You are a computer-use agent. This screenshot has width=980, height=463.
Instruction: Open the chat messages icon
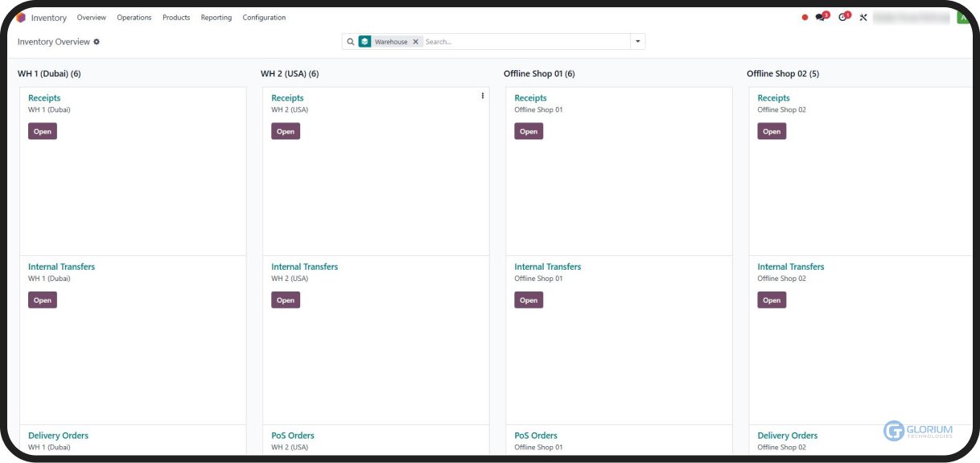pos(820,17)
